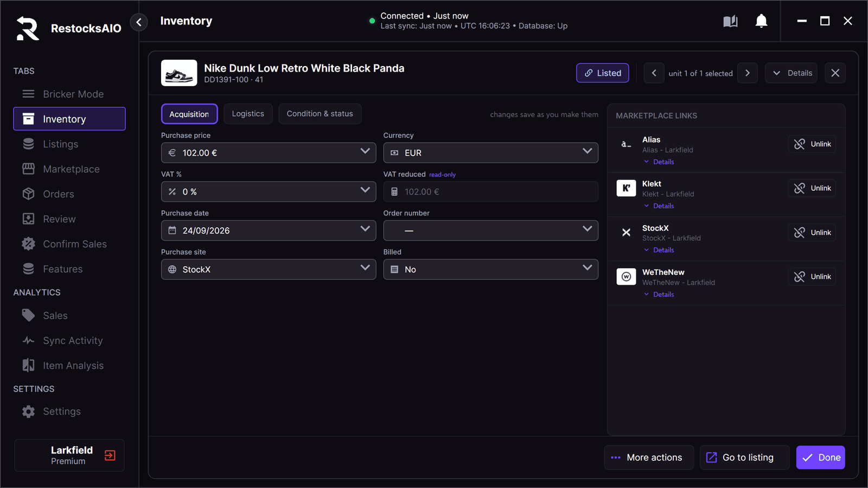Open notifications bell
This screenshot has height=488, width=868.
(x=761, y=21)
